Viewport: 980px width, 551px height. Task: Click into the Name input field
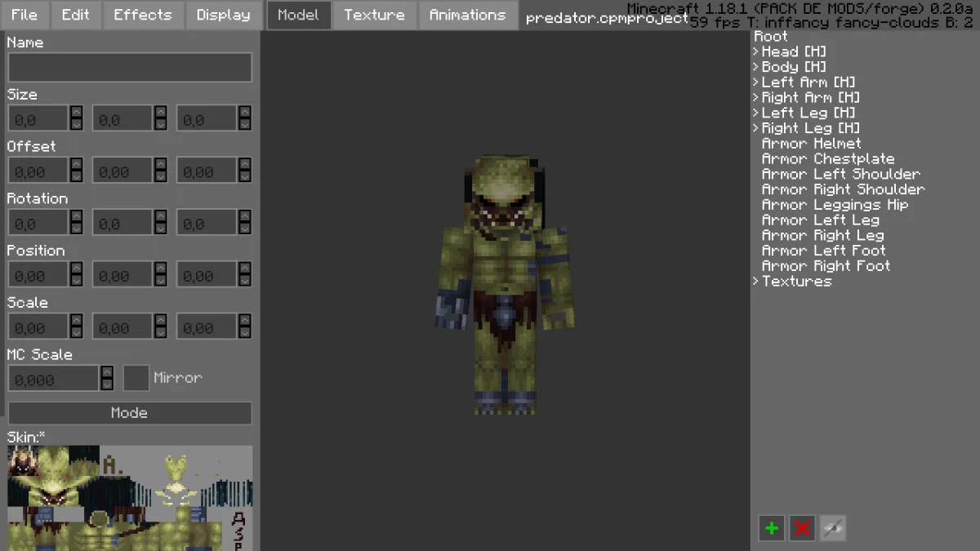coord(130,68)
